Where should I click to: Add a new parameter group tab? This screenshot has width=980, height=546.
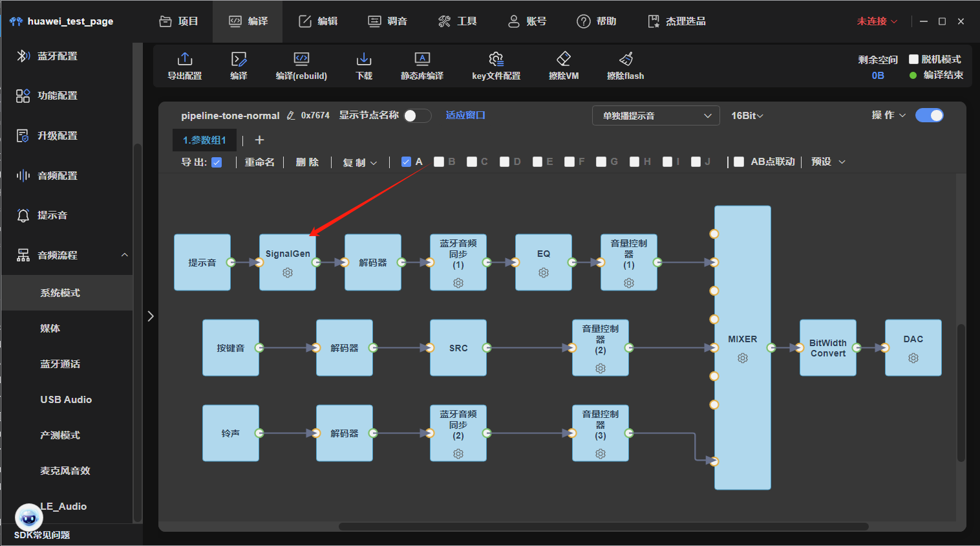(x=259, y=140)
